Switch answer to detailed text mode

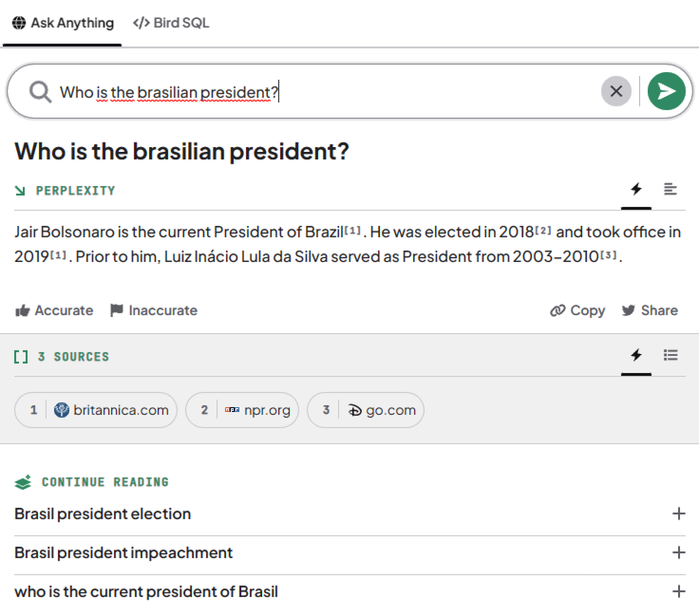point(670,189)
